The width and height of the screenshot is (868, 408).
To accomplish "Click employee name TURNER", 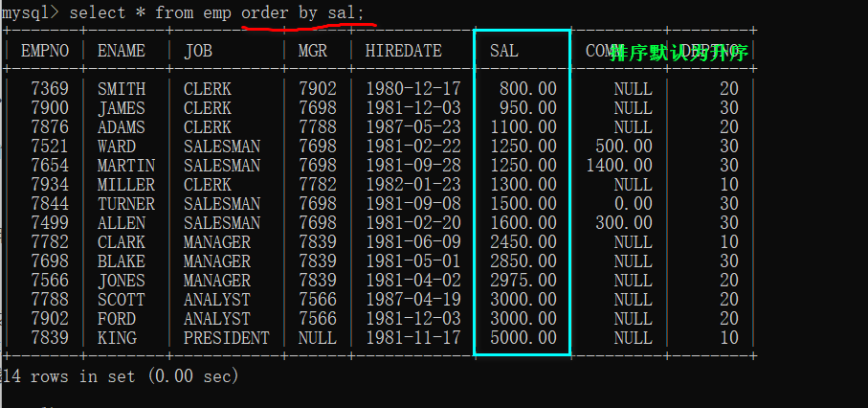I will tap(126, 204).
